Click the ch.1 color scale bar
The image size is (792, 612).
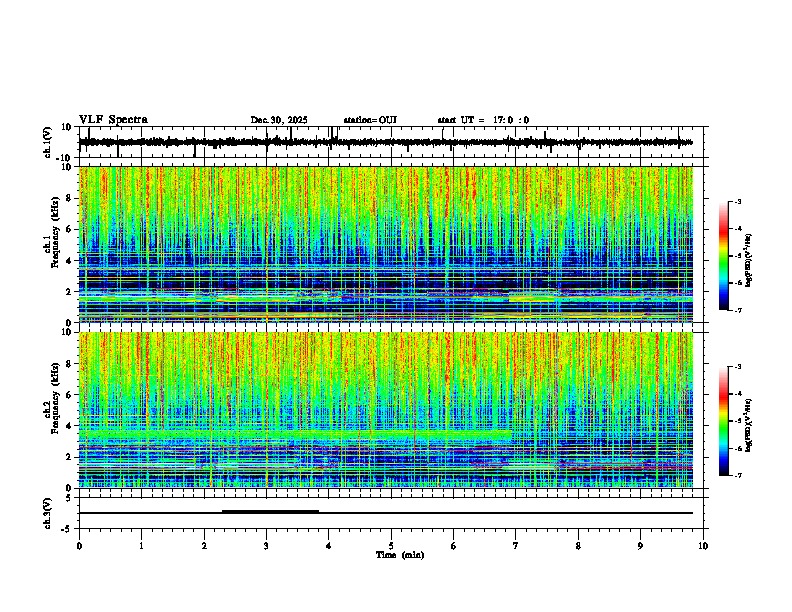click(724, 256)
